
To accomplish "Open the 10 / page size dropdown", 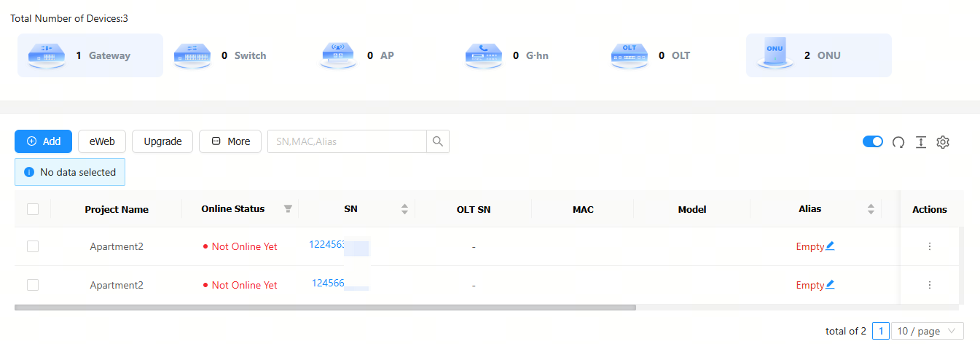I will click(928, 331).
